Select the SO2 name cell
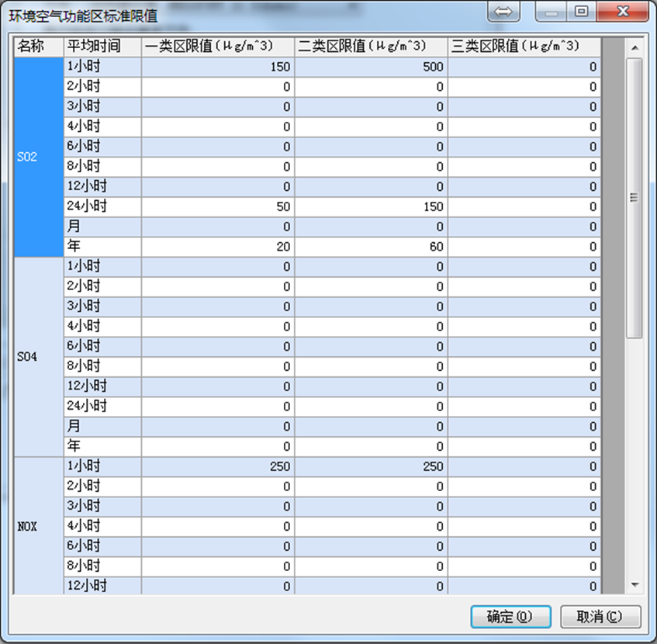657x644 pixels. tap(39, 157)
